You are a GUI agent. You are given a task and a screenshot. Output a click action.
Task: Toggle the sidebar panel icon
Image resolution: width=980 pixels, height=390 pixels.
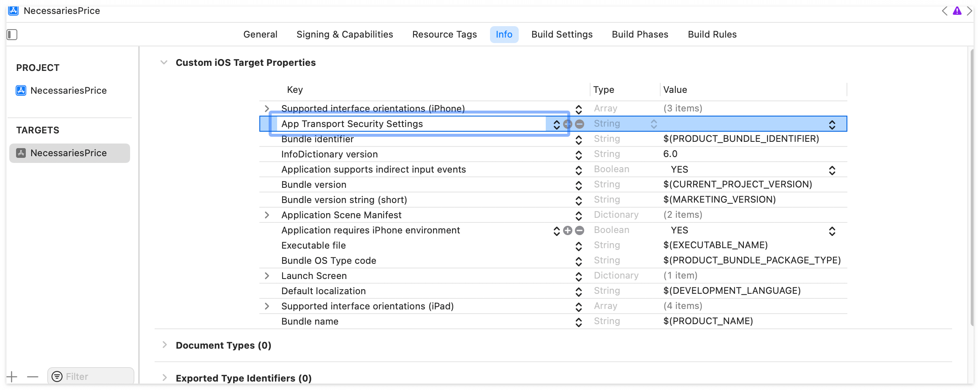(12, 35)
